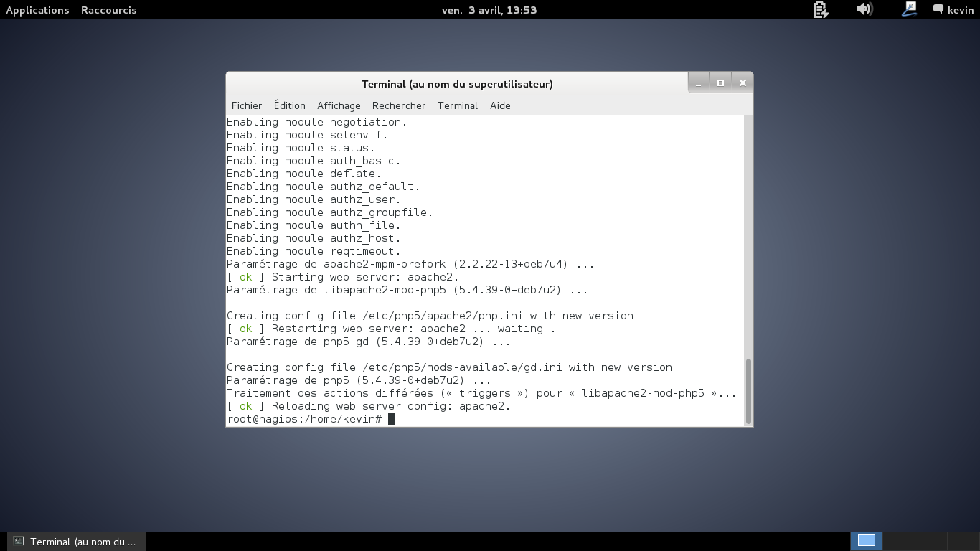Click the 'Paramétrage de apache2-mpm-prefork' line
Screen dimensions: 980x551
pyautogui.click(x=410, y=264)
